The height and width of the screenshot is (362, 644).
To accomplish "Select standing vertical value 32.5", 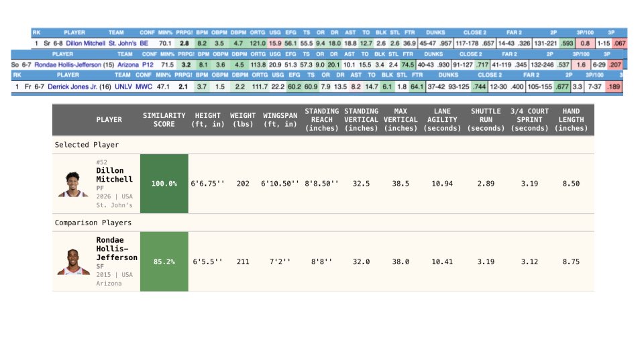I will click(x=361, y=184).
